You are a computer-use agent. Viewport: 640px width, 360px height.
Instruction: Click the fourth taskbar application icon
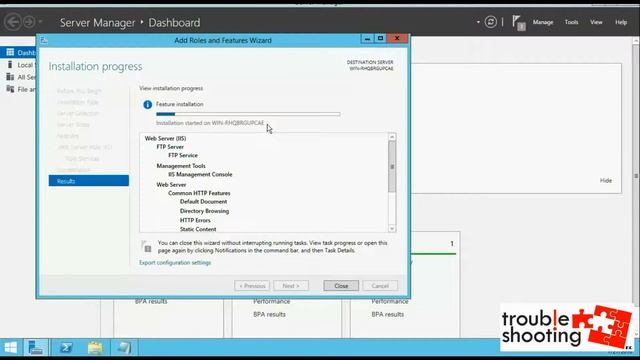point(124,348)
